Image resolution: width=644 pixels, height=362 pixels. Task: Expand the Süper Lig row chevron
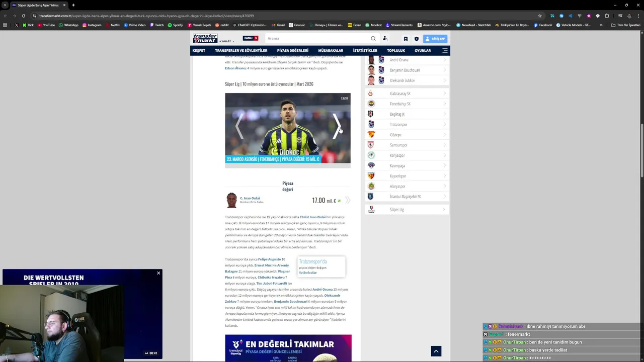point(445,209)
